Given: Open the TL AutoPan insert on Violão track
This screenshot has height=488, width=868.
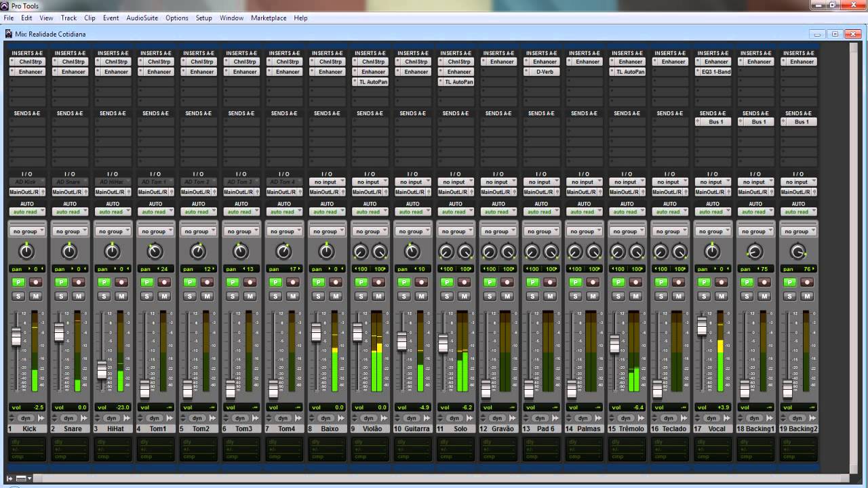Looking at the screenshot, I should coord(370,82).
